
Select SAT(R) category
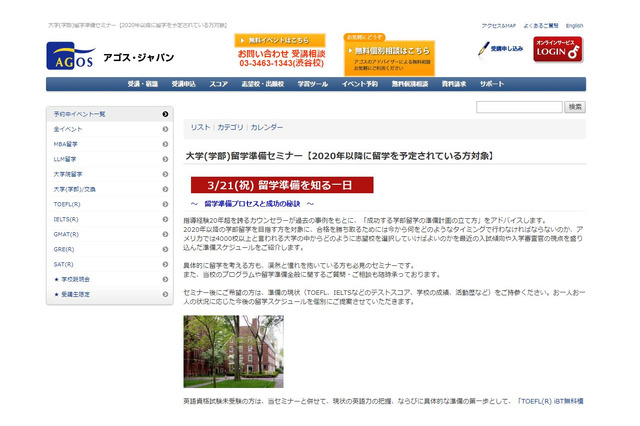tap(110, 264)
